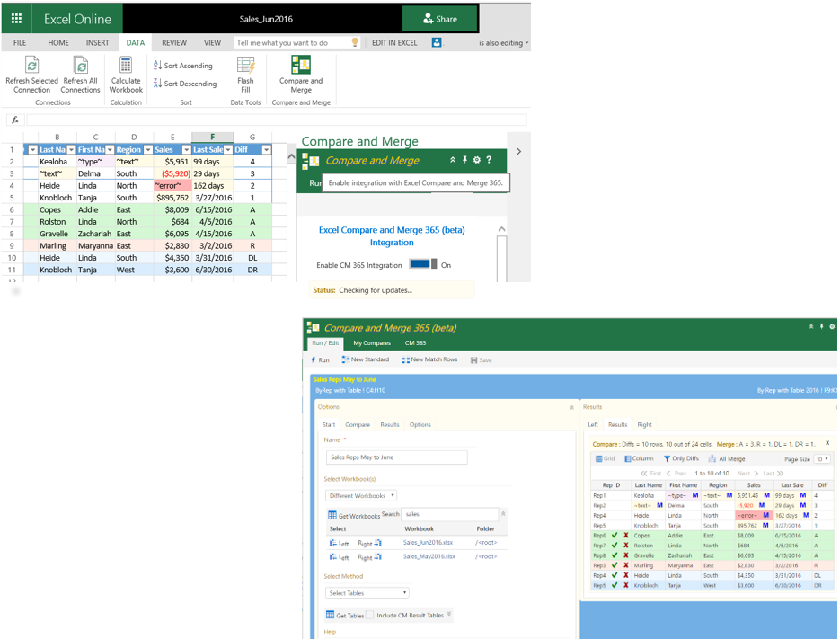
Task: Click the Save icon in CM 365 toolbar
Action: pyautogui.click(x=474, y=360)
